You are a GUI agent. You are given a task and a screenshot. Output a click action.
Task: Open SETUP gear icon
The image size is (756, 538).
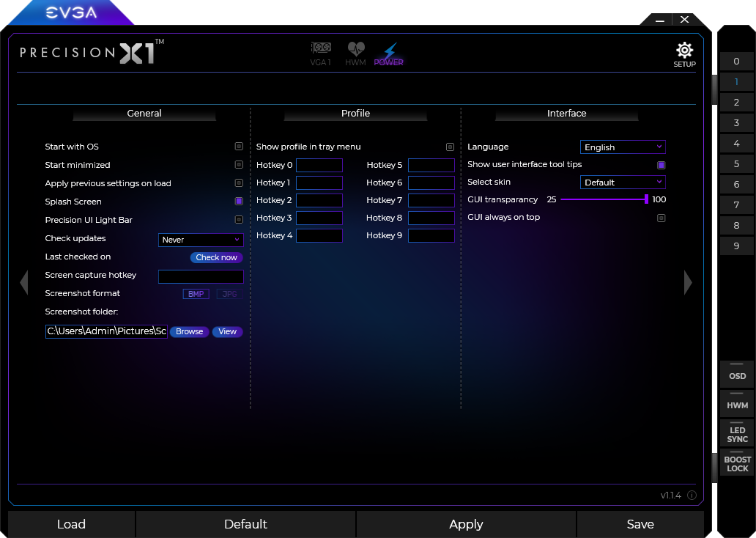(x=684, y=54)
